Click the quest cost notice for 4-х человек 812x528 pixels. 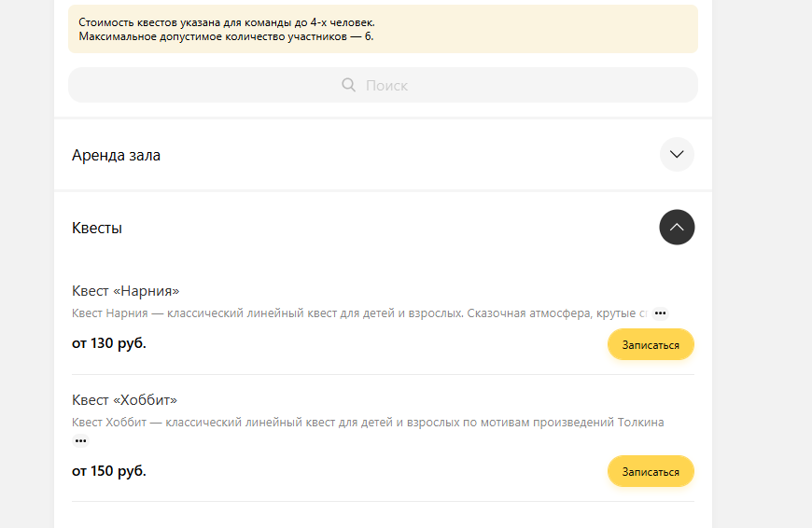tap(227, 22)
